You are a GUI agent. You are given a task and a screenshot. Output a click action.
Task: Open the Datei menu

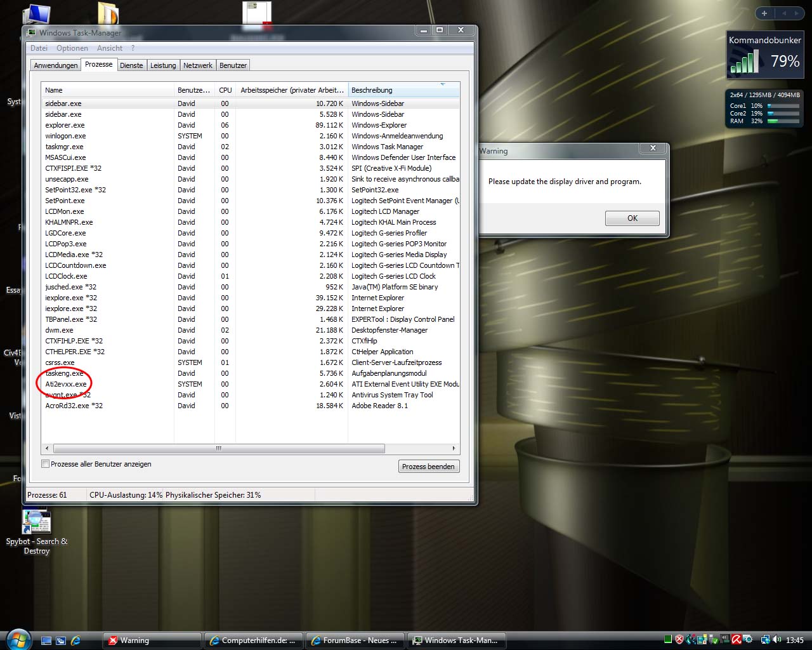tap(39, 48)
